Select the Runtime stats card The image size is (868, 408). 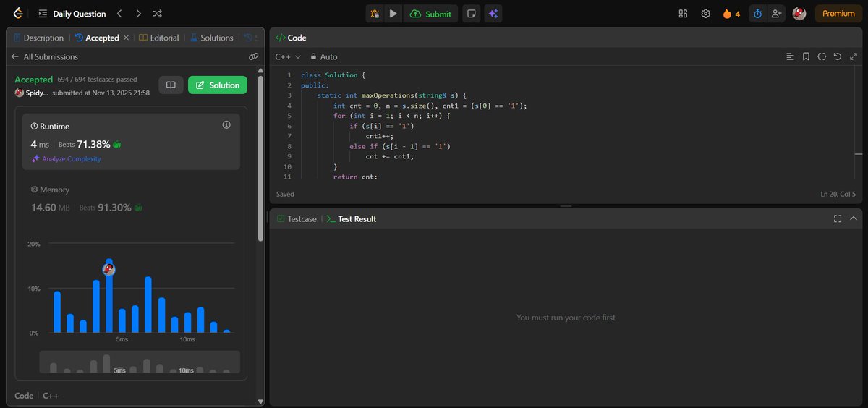131,141
